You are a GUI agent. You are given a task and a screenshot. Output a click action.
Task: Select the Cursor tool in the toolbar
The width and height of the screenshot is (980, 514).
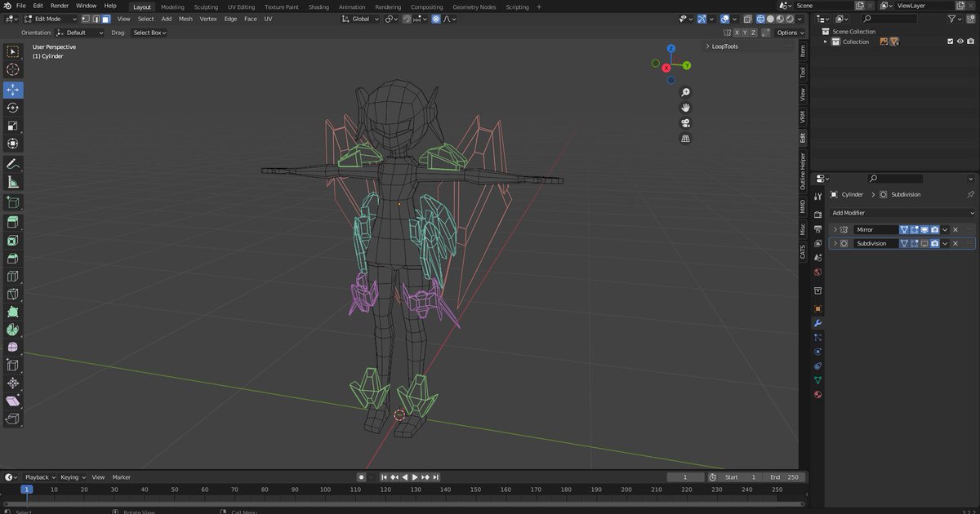[13, 70]
